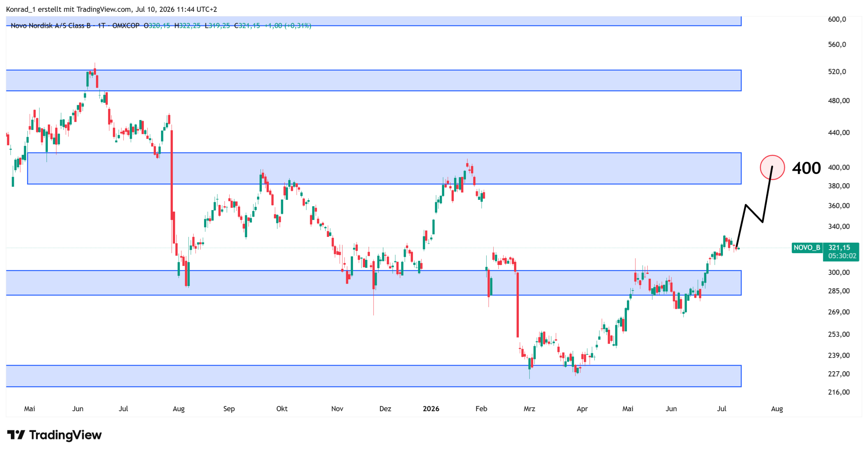Click the low value L319,25
Screen dimensions: 868x453
click(217, 26)
